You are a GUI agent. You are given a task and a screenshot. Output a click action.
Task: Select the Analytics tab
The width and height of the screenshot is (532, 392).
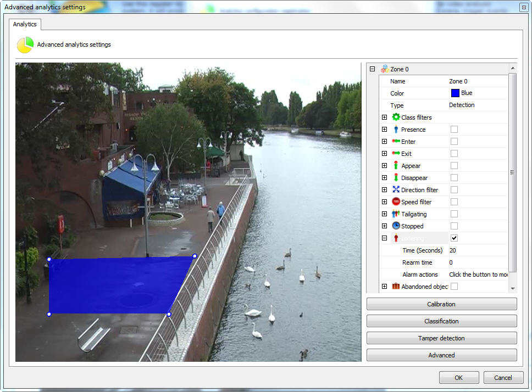pyautogui.click(x=25, y=24)
